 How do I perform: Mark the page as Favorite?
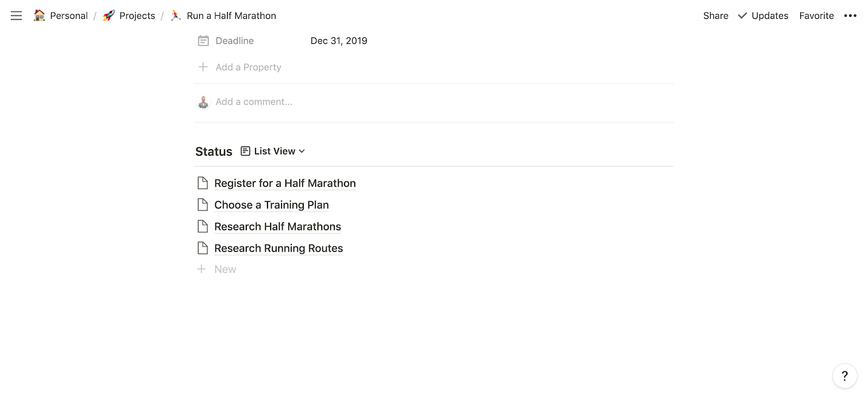tap(816, 16)
